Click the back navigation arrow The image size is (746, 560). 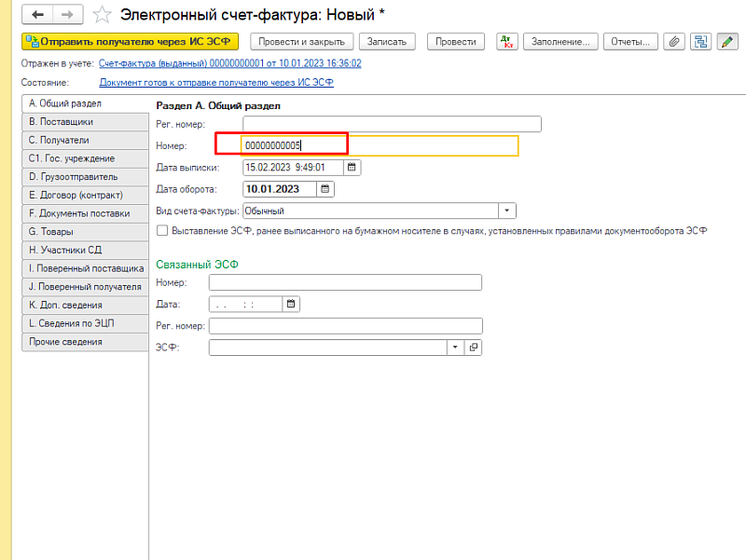point(38,15)
